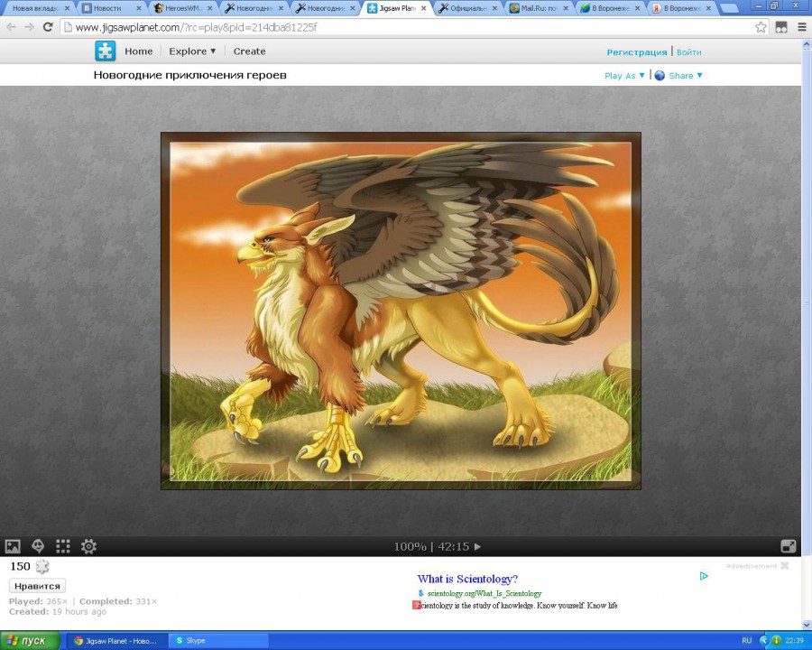The width and height of the screenshot is (812, 650).
Task: Open the browser extension icon beside the star
Action: [781, 27]
